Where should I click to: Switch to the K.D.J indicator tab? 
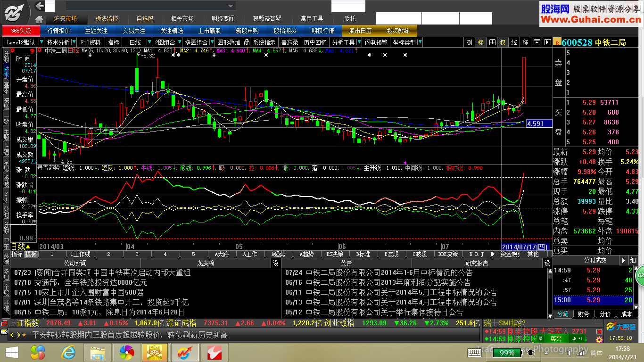(476, 254)
